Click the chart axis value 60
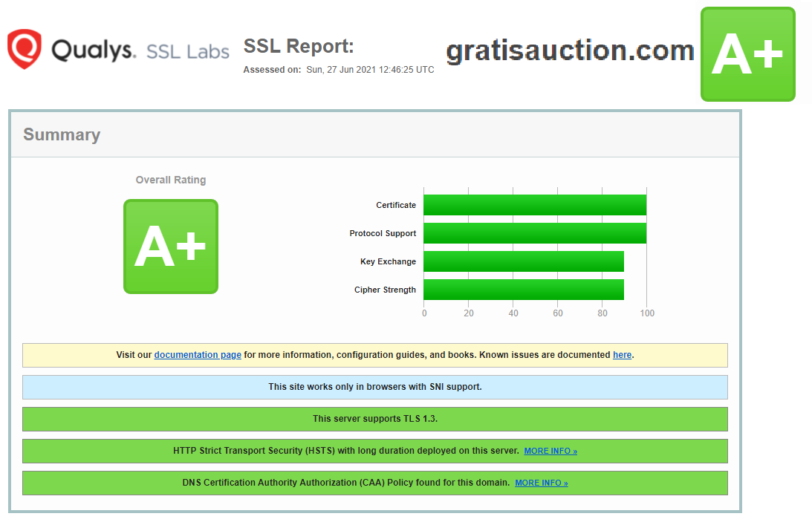This screenshot has width=812, height=525. coord(558,313)
